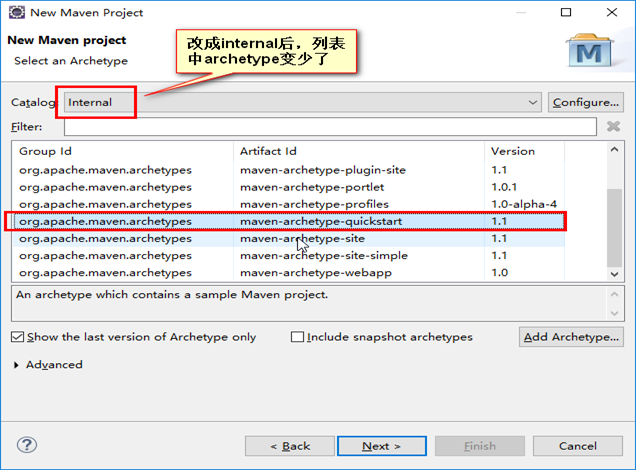
Task: Maximize the New Maven Project window
Action: (x=566, y=12)
